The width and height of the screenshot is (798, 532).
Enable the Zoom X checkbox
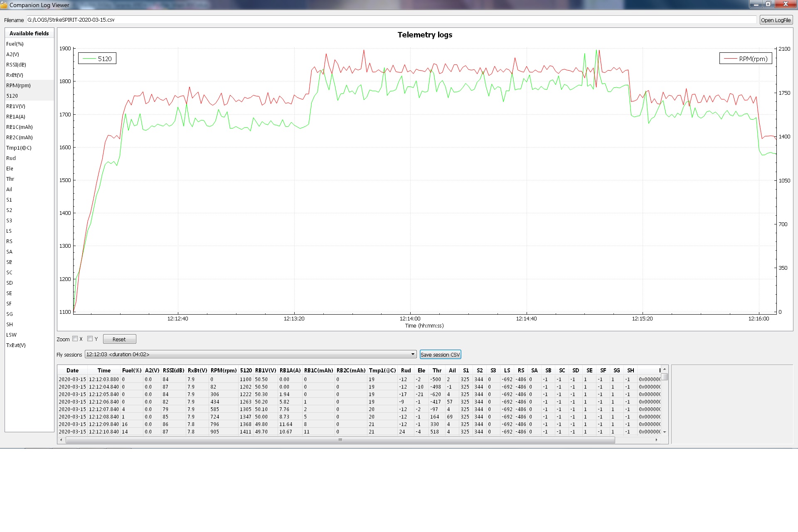[x=75, y=339]
